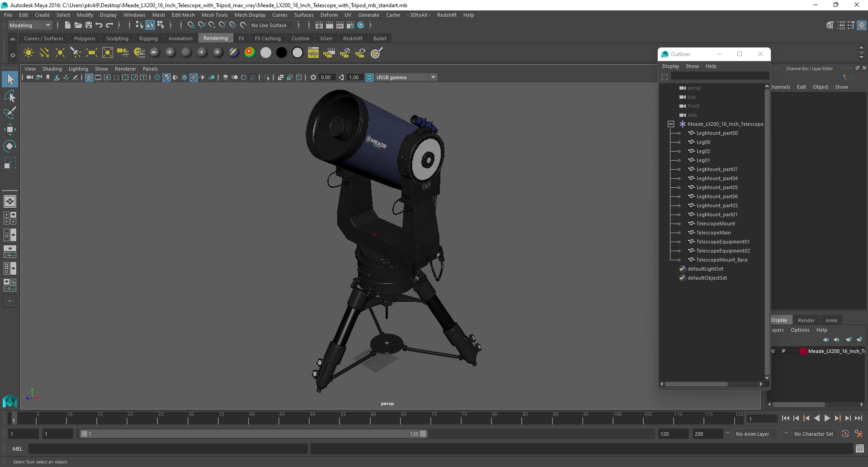This screenshot has width=868, height=467.
Task: Toggle wireframe display in viewport
Action: pyautogui.click(x=157, y=77)
